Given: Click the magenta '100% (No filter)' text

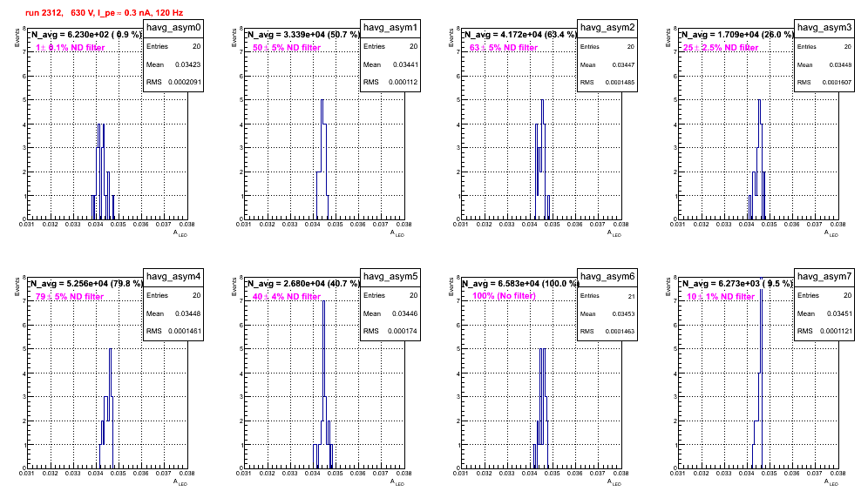Looking at the screenshot, I should point(505,296).
